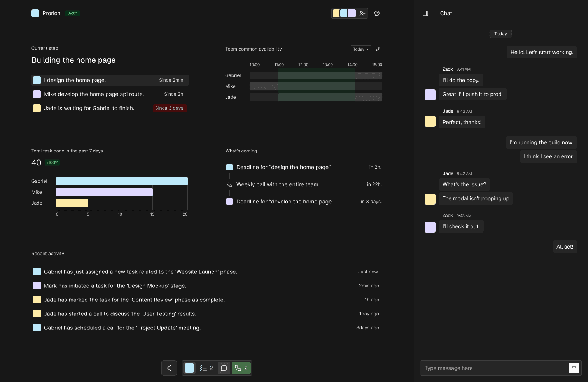
Task: Click the add member icon in header
Action: [362, 13]
